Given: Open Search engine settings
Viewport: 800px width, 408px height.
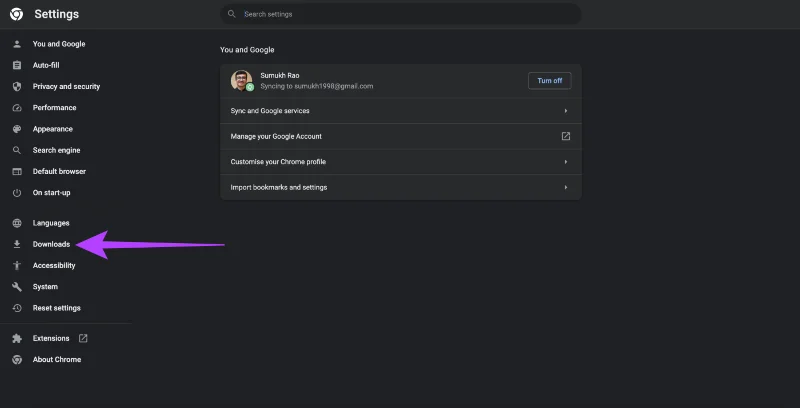Looking at the screenshot, I should pos(56,150).
